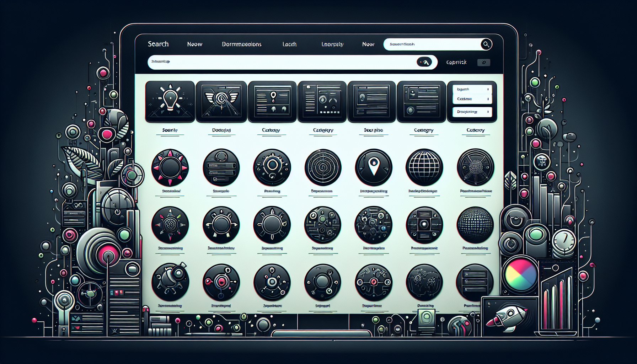Open the document with map pin thumbnail
The image size is (637, 364).
tap(272, 102)
